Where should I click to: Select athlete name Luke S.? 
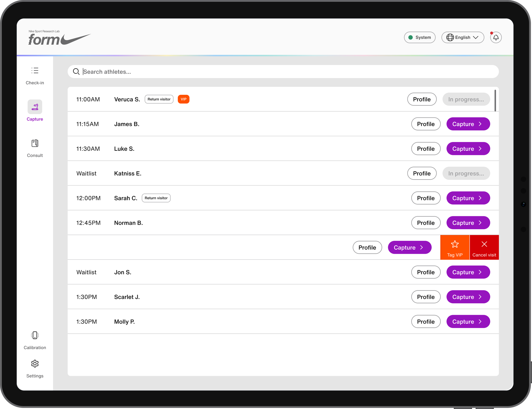tap(124, 149)
